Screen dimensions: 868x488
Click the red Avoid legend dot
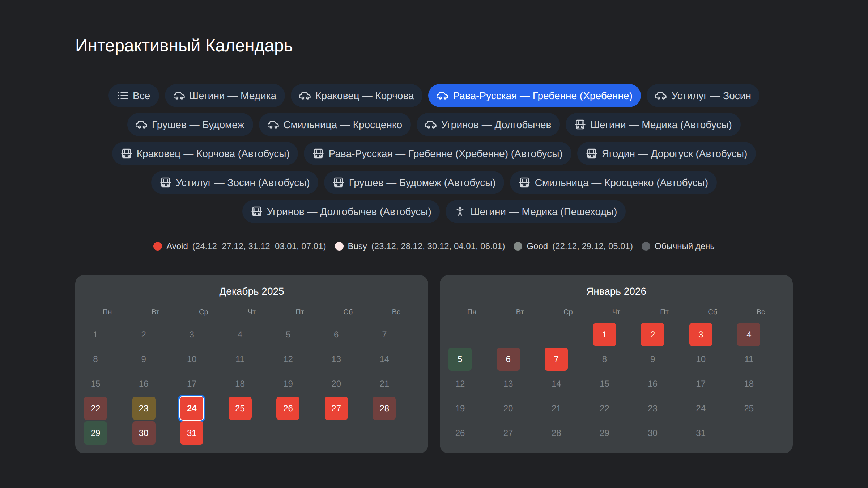click(158, 246)
